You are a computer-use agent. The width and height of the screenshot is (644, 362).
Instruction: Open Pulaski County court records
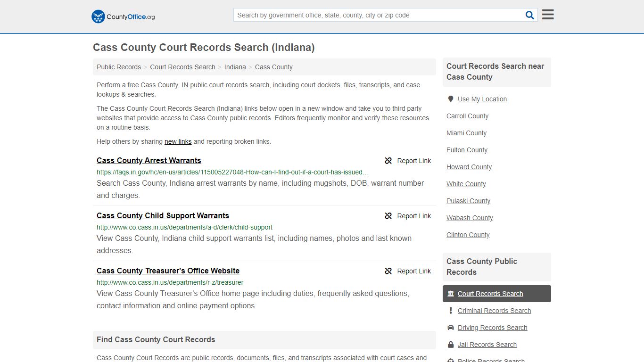coord(468,201)
